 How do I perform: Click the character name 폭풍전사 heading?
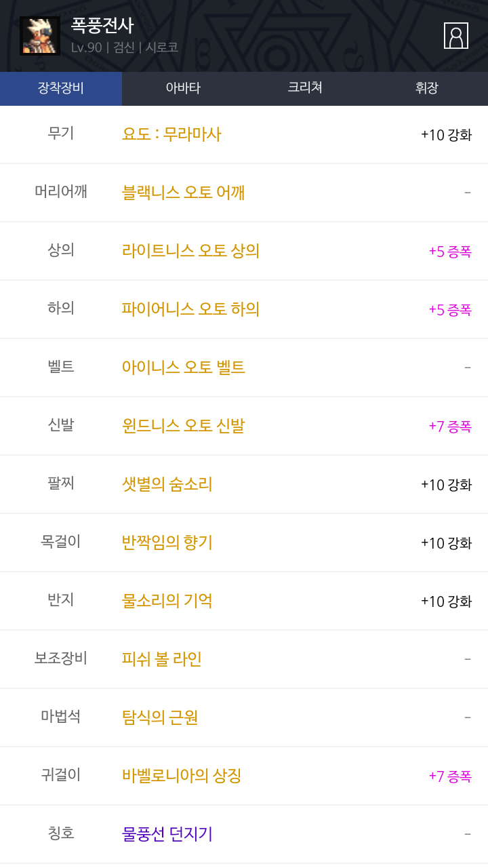(102, 26)
